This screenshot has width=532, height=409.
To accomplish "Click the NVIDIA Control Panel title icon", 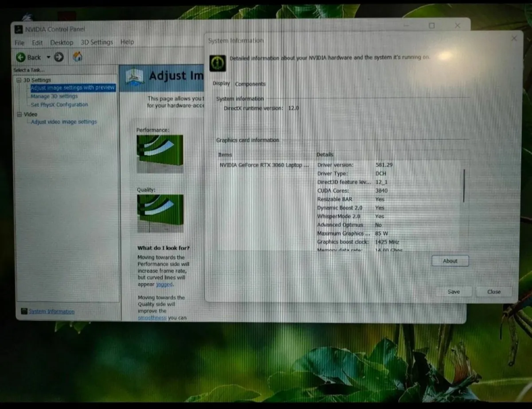I will click(19, 30).
